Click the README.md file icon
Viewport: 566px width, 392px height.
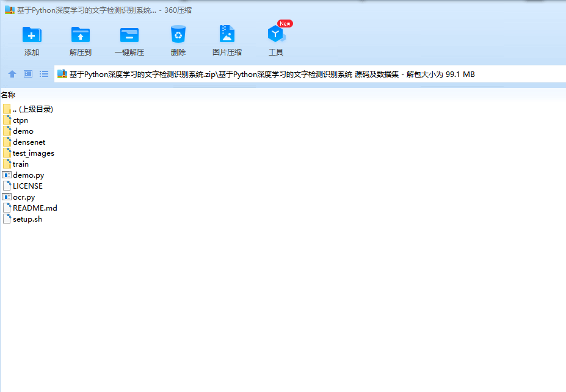point(7,208)
